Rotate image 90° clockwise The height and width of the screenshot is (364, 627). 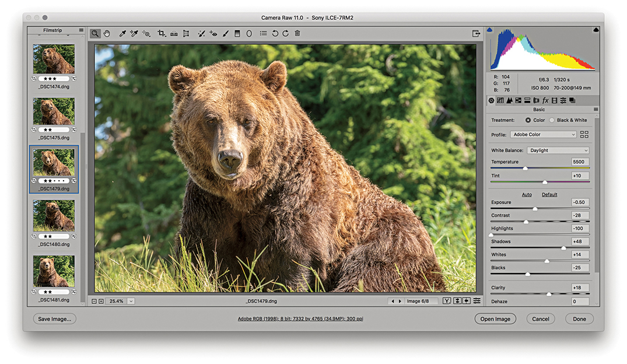[285, 34]
